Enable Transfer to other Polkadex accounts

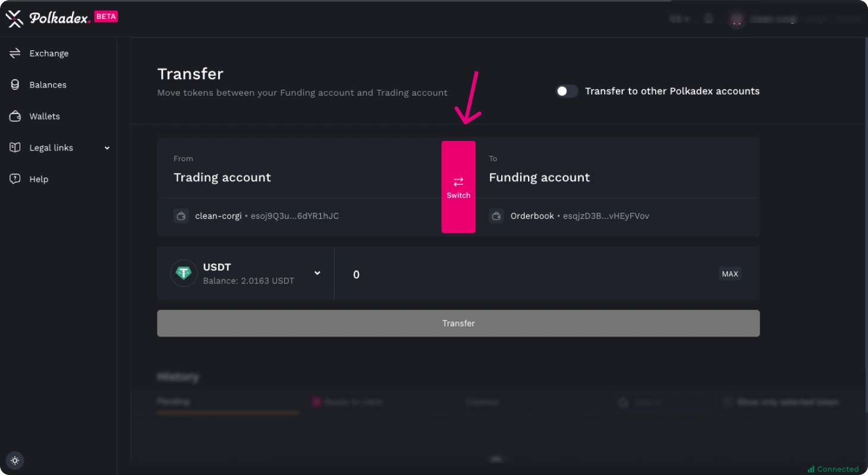coord(567,91)
